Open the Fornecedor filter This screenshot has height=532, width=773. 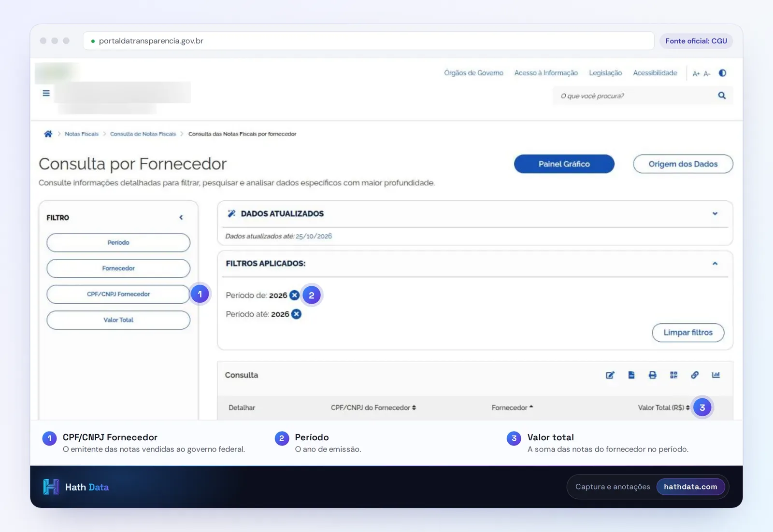118,268
